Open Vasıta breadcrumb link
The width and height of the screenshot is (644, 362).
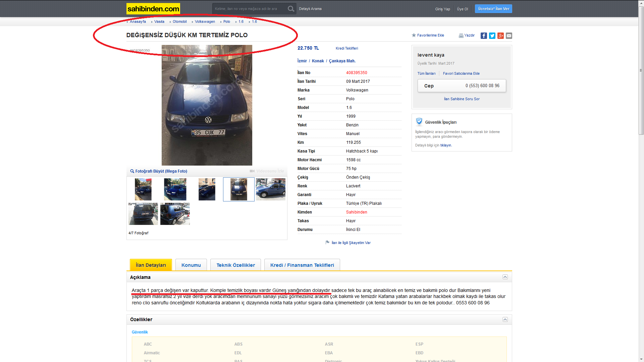tap(159, 21)
